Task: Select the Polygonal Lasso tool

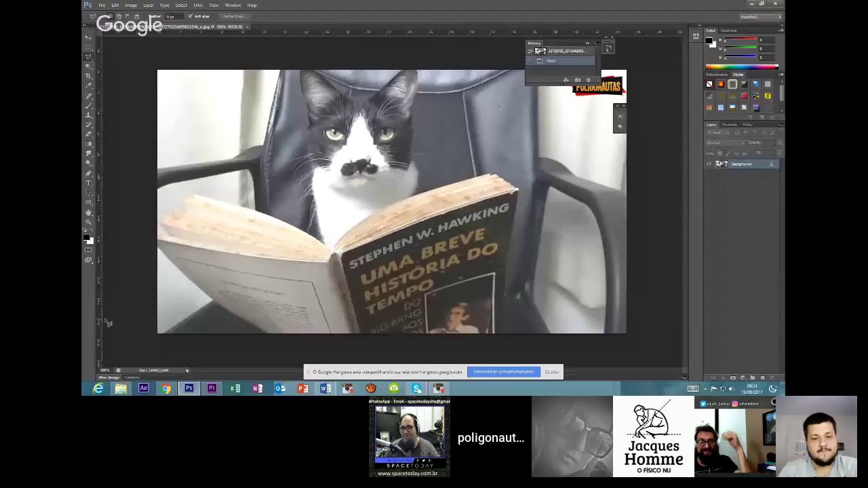Action: click(88, 56)
